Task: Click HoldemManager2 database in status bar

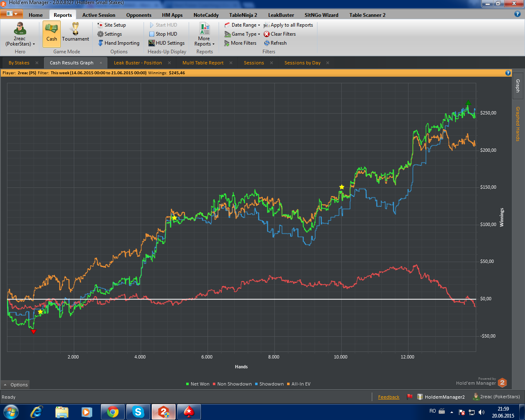Action: (441, 397)
